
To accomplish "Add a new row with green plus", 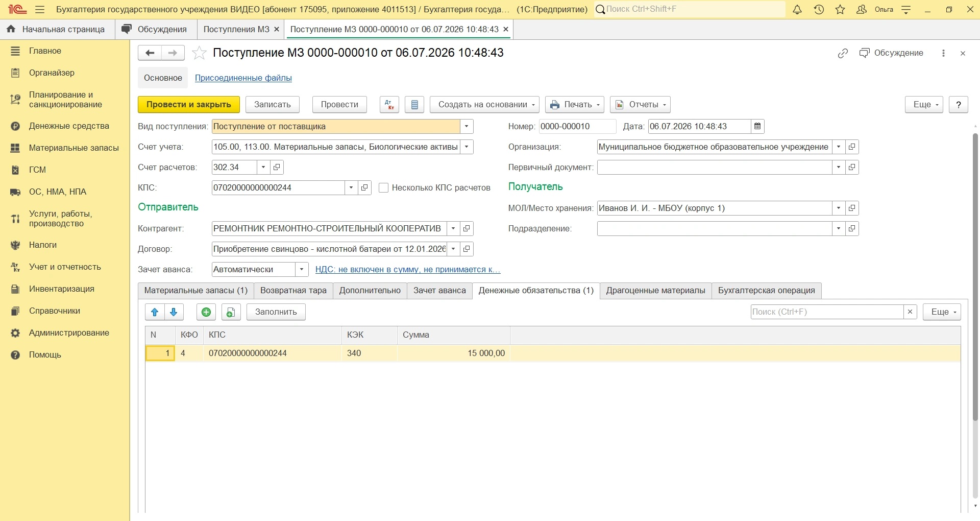I will 206,312.
